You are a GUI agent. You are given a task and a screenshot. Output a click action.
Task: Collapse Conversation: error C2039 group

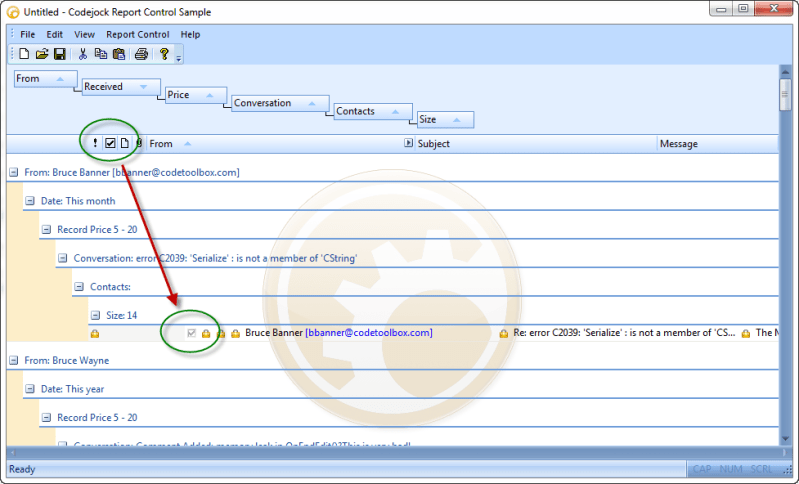[x=63, y=258]
